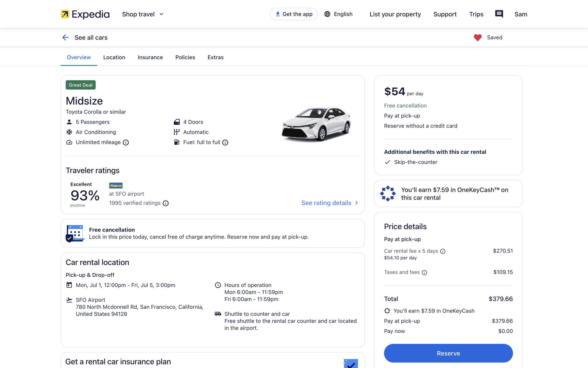Click the Total $379.66 amount
Image resolution: width=588 pixels, height=368 pixels.
500,299
